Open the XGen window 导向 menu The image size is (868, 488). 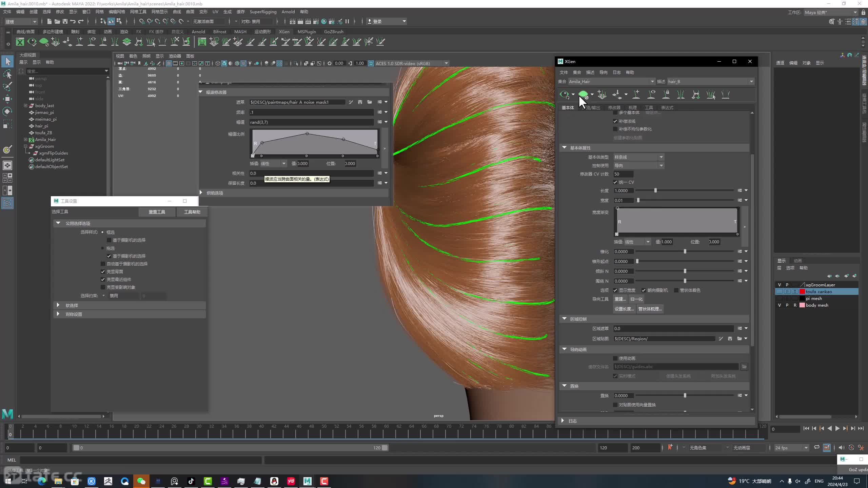pos(603,72)
